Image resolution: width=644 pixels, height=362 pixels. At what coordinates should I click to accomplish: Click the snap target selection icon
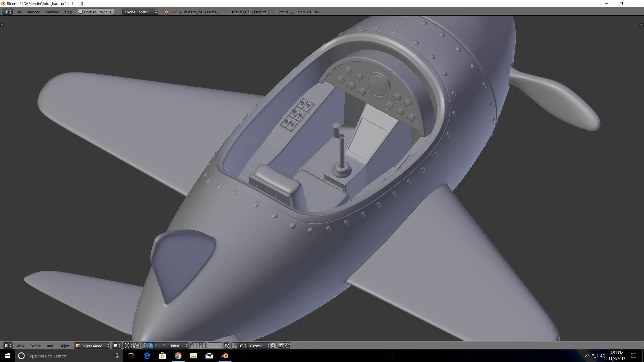(274, 346)
